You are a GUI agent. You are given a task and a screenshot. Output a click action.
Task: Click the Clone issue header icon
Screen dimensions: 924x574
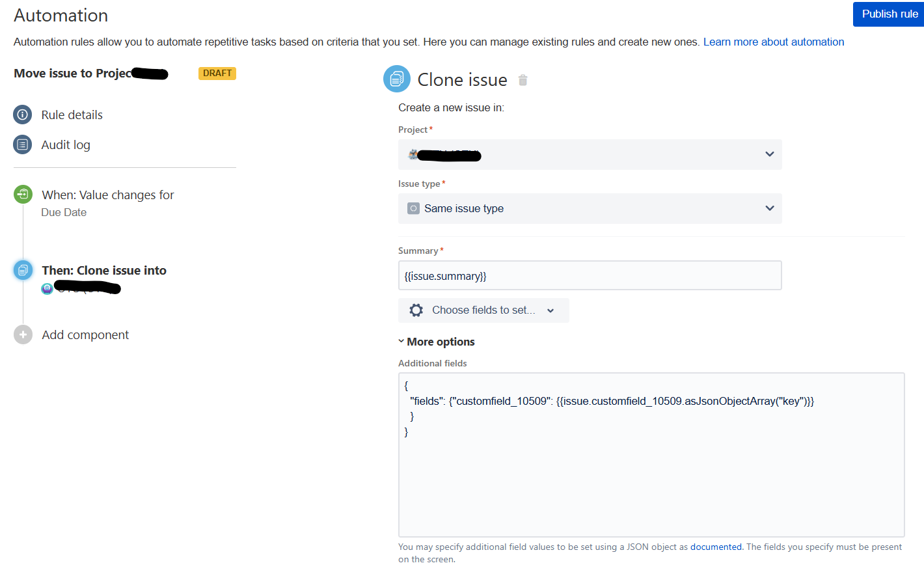[397, 79]
